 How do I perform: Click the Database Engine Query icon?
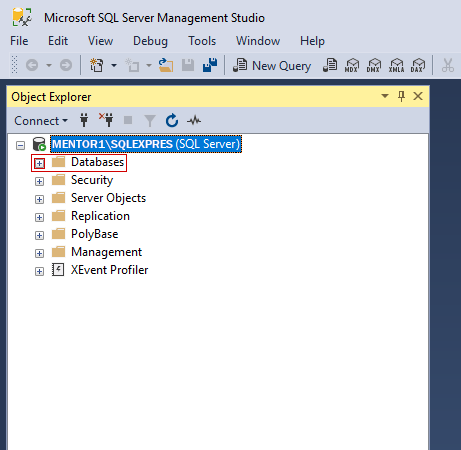[x=330, y=65]
